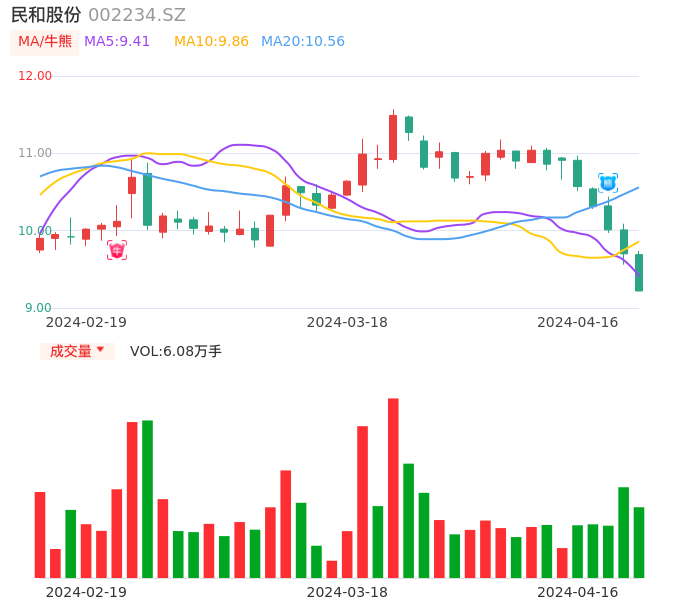
Task: Toggle the MA20 moving average line
Action: pyautogui.click(x=302, y=42)
